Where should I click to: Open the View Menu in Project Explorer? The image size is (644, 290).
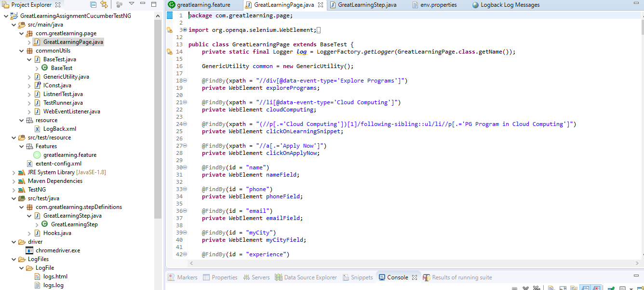131,5
